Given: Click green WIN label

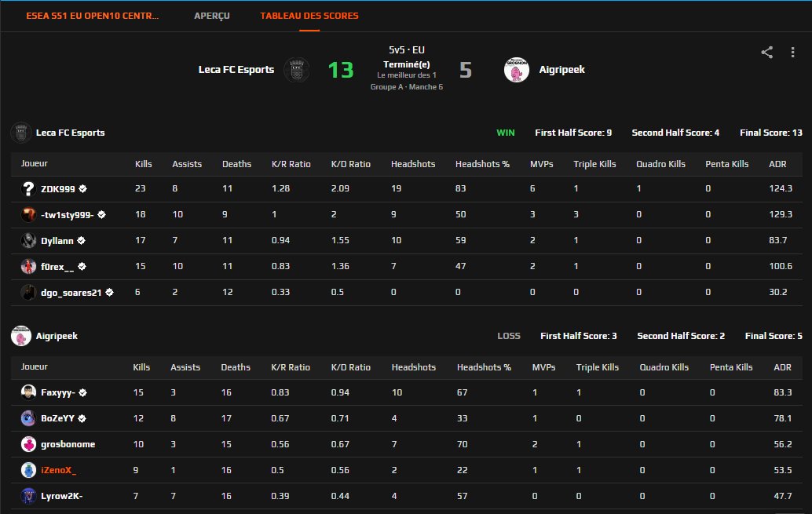Looking at the screenshot, I should point(506,133).
